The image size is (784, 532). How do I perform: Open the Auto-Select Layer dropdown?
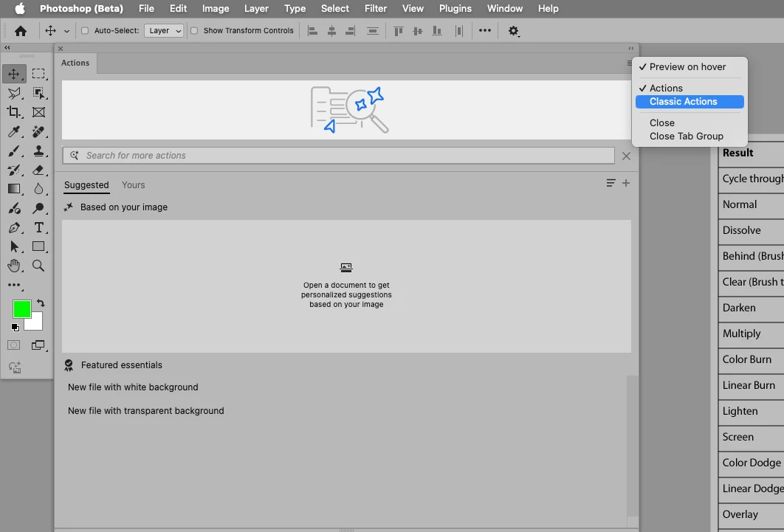pos(164,30)
